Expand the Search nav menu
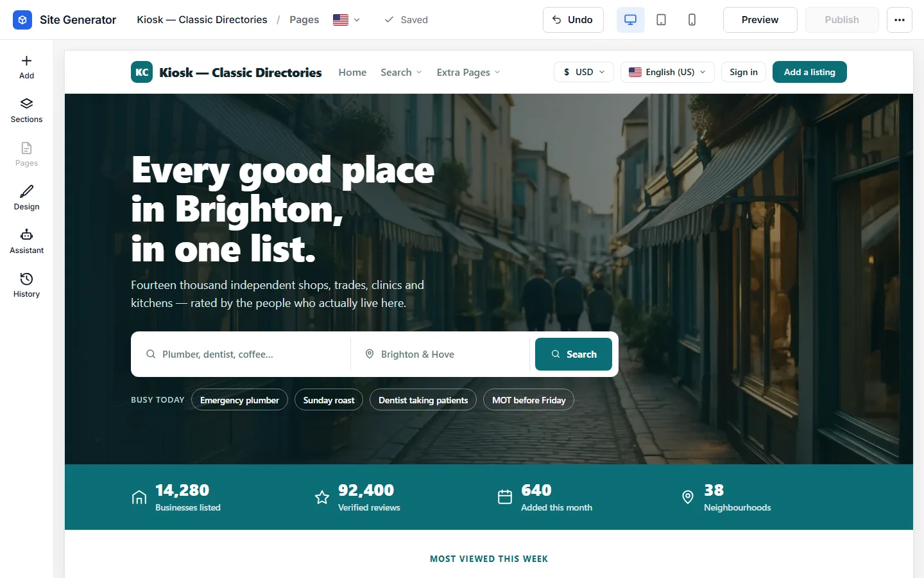Viewport: 924px width, 578px height. point(401,72)
